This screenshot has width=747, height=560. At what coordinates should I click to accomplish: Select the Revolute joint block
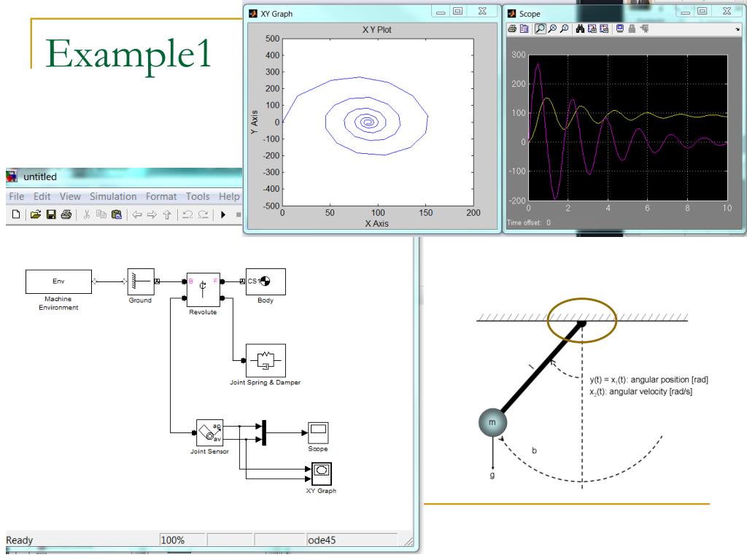point(203,289)
